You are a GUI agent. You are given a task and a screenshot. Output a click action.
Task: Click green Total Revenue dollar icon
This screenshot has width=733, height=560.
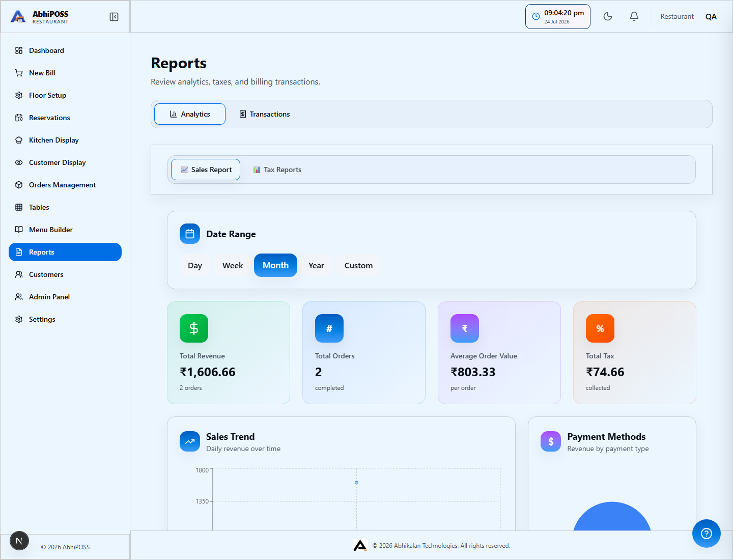pyautogui.click(x=194, y=328)
